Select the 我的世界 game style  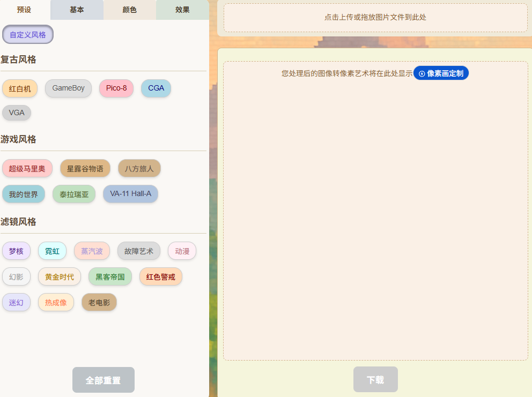click(23, 194)
